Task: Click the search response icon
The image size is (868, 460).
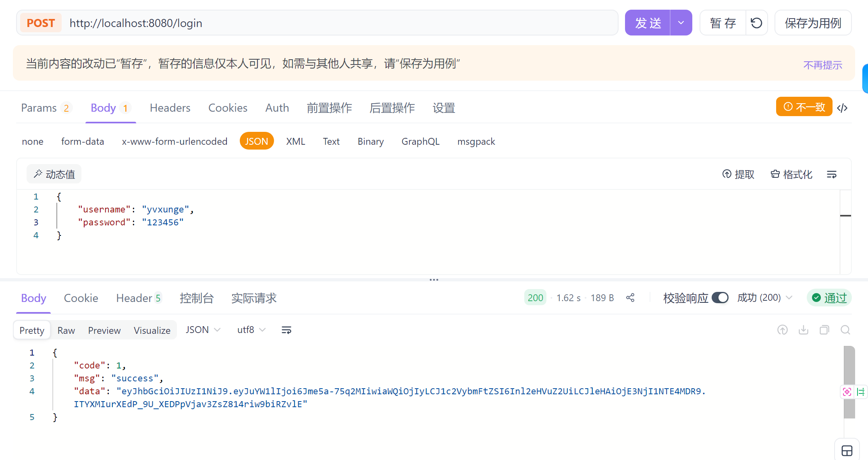Action: (x=845, y=330)
